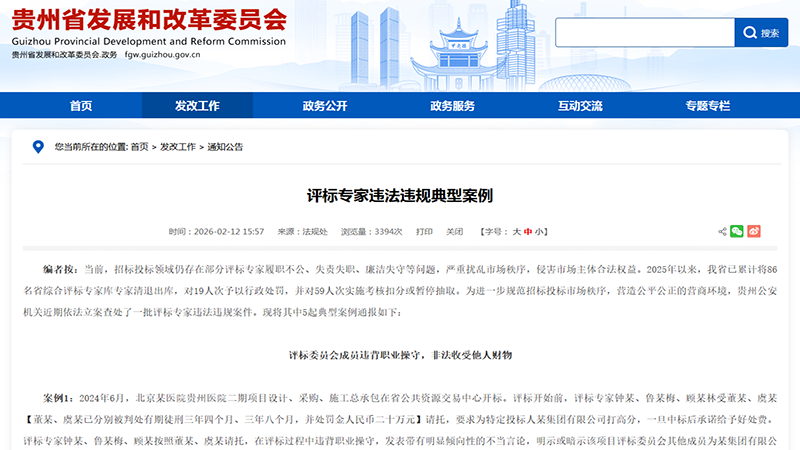Click the 编者按 heading text

point(60,269)
